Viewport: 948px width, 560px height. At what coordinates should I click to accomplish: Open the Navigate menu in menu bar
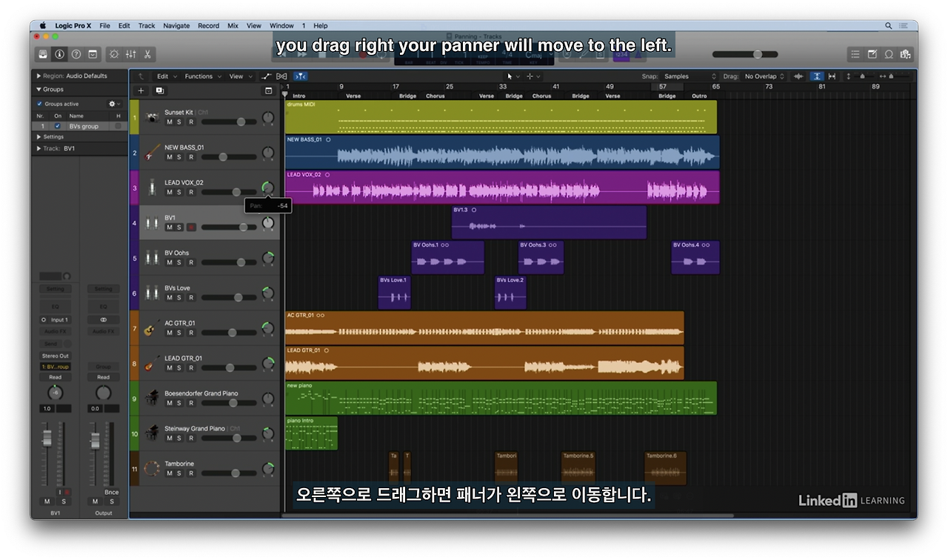click(x=176, y=26)
